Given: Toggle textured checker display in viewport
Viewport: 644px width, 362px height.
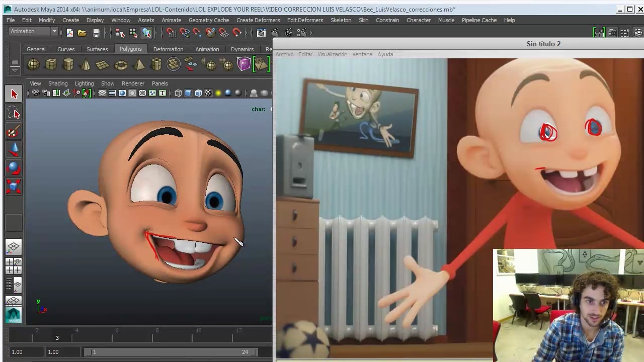Looking at the screenshot, I should coord(208,93).
